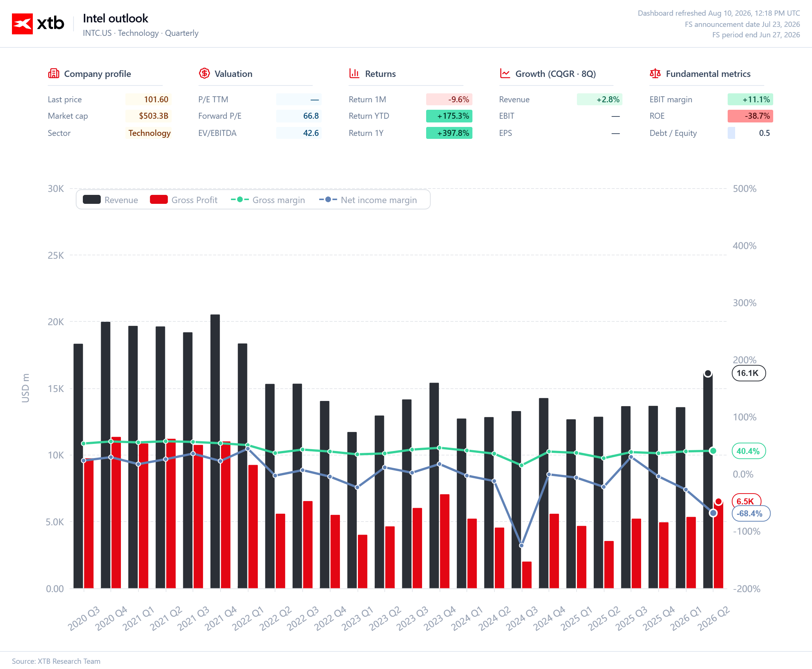The height and width of the screenshot is (669, 812).
Task: Click the Company profile building icon
Action: 53,73
